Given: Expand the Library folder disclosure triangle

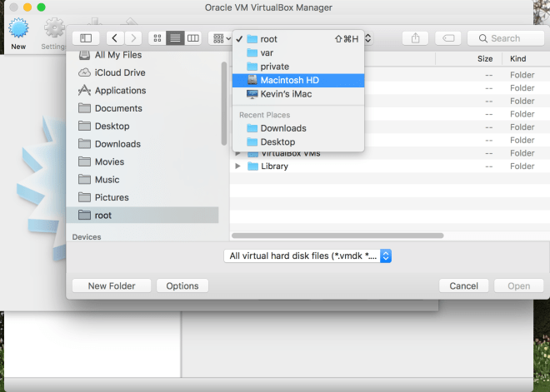Looking at the screenshot, I should click(x=238, y=166).
